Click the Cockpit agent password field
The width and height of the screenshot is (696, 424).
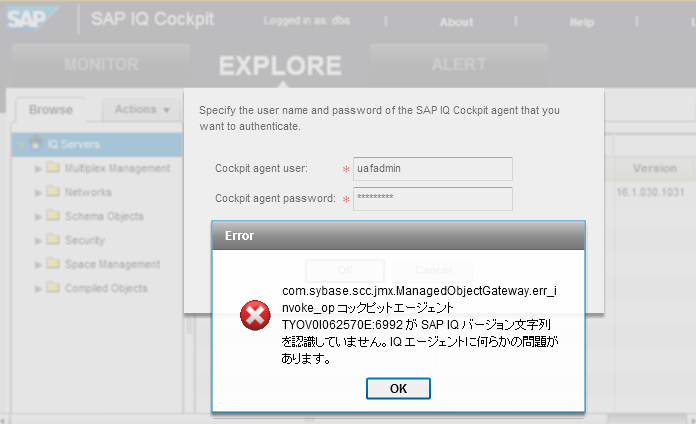pos(433,199)
